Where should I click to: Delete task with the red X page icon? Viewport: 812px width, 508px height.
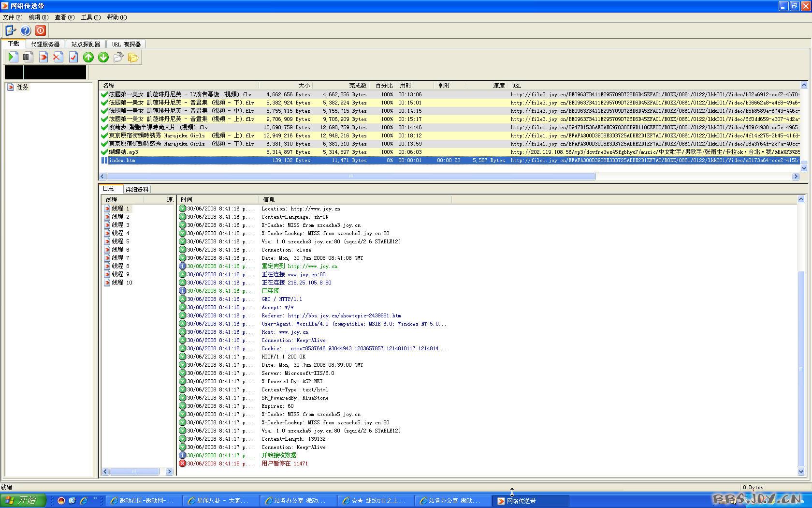tap(58, 57)
